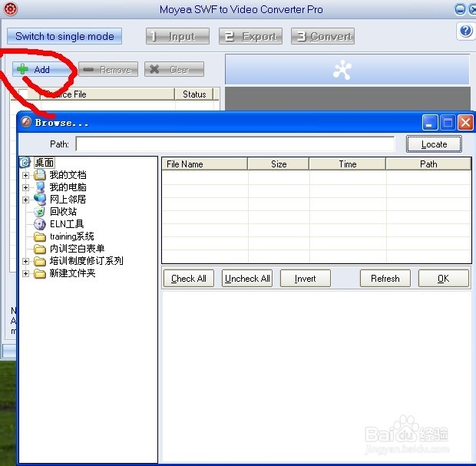Select training系统 in folder tree

(x=72, y=236)
